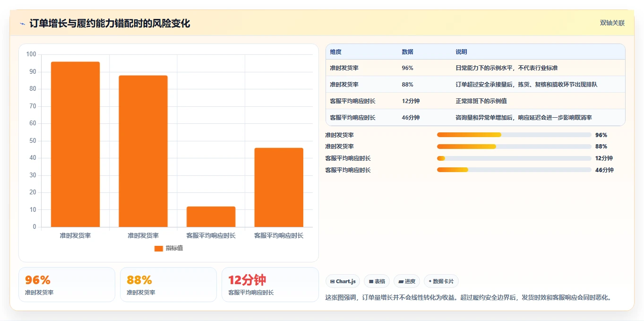Toggle the 指标值 legend label

pos(174,248)
